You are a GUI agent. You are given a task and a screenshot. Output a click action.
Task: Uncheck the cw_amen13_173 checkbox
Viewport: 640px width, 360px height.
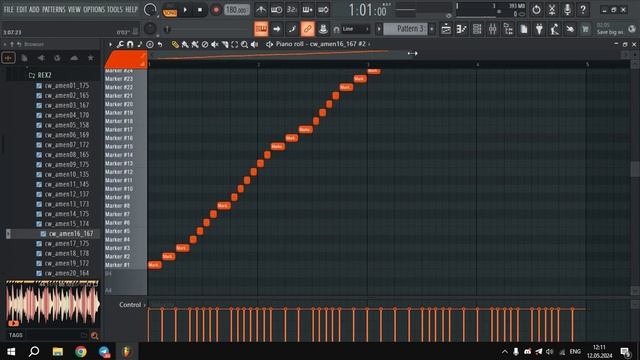click(39, 204)
